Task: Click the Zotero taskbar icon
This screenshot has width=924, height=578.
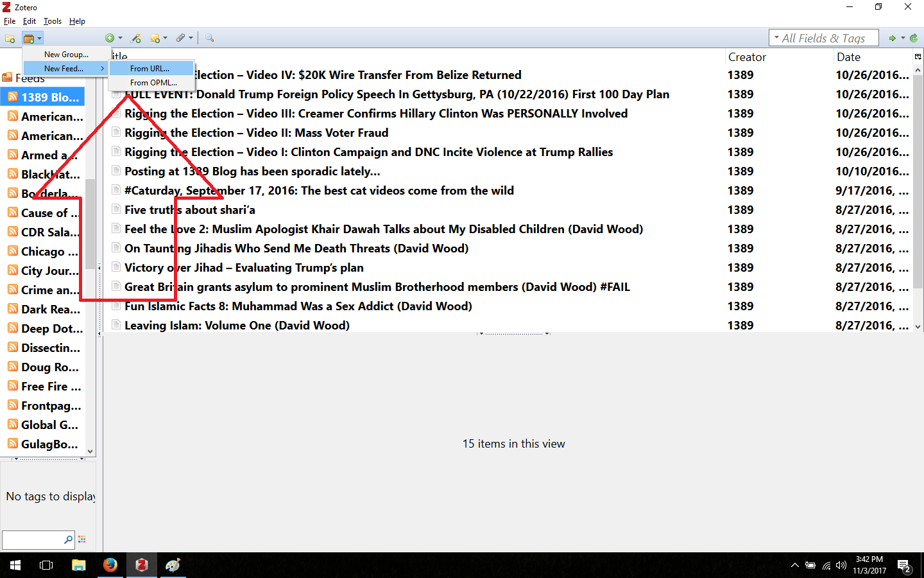Action: (142, 565)
